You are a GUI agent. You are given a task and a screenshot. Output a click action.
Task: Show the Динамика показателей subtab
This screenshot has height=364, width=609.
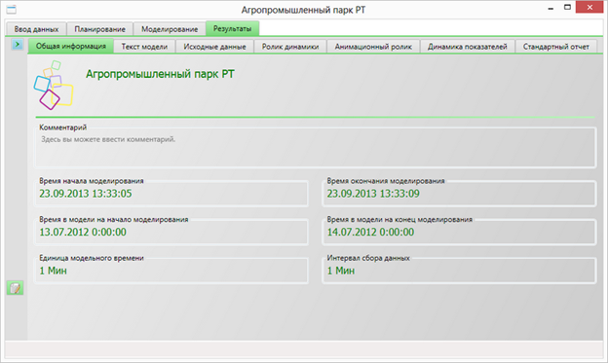coord(468,47)
